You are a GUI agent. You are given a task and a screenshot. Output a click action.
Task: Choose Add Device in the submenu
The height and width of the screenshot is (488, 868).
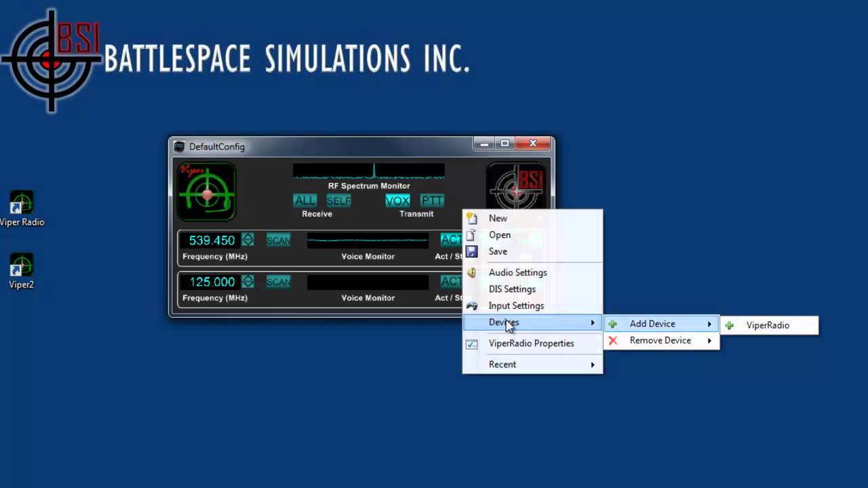pyautogui.click(x=661, y=324)
